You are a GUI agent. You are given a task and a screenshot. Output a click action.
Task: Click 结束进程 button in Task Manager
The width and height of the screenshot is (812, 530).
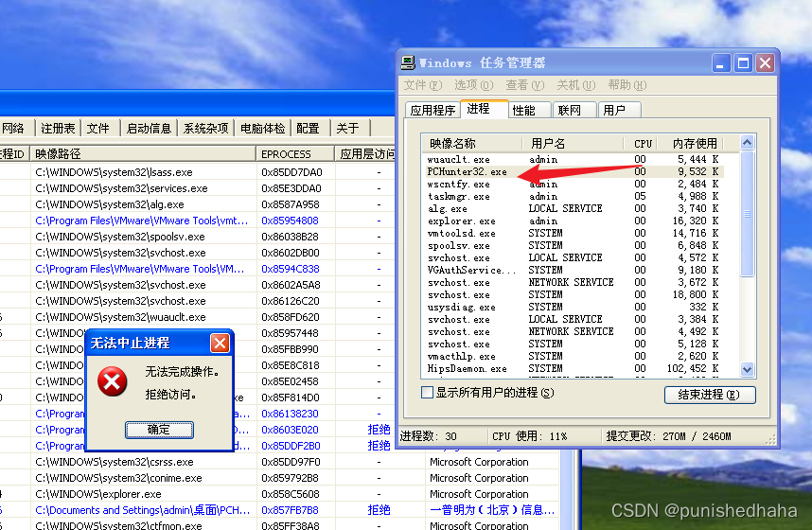[x=710, y=395]
